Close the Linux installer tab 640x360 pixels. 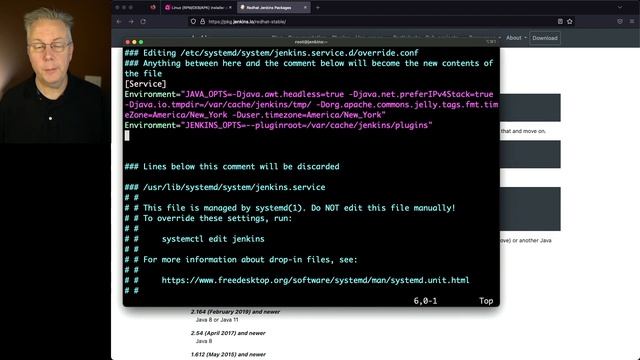(x=230, y=7)
